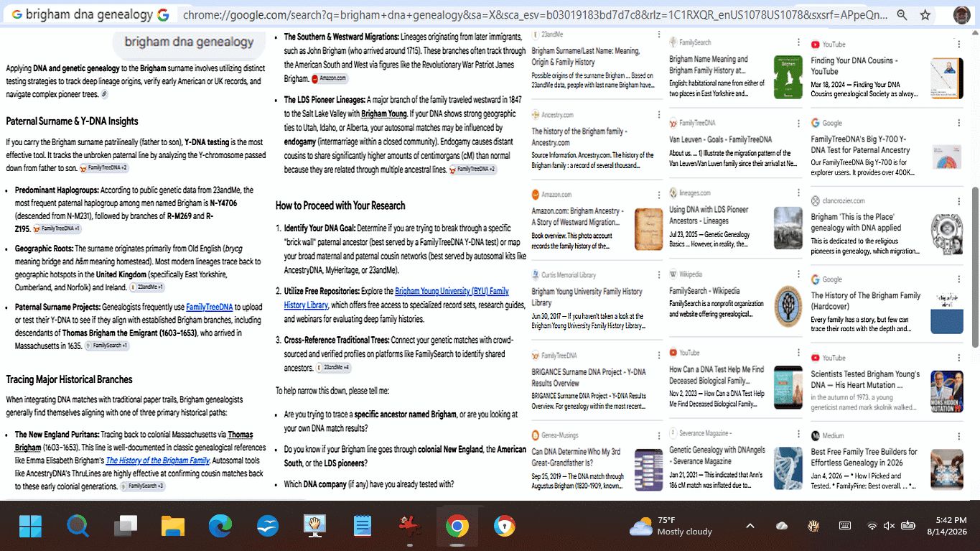Click the Amazon.com favicon on Brigham Ancestry card
Image resolution: width=980 pixels, height=551 pixels.
coord(536,195)
